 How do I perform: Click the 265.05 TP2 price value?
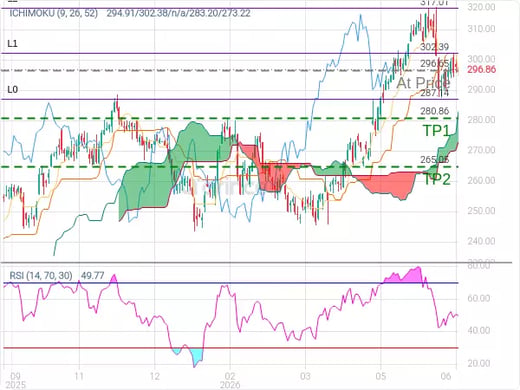click(x=434, y=160)
